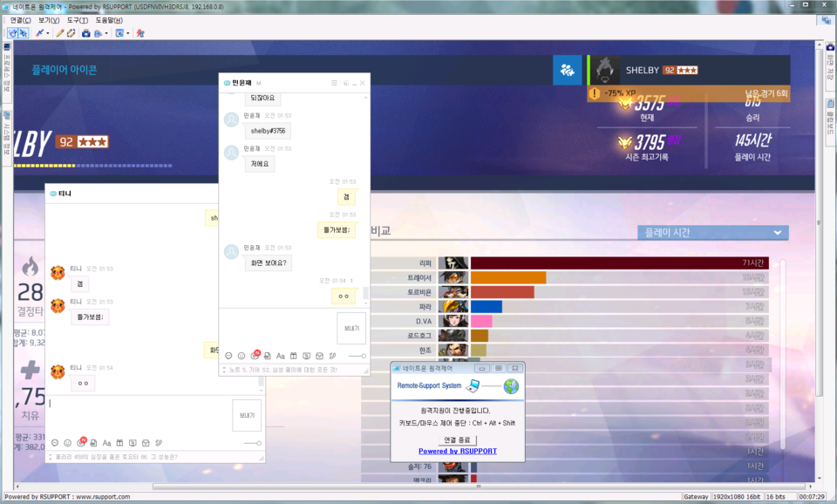Click the eraser tool in remote toolbar
The image size is (837, 504).
pos(71,33)
